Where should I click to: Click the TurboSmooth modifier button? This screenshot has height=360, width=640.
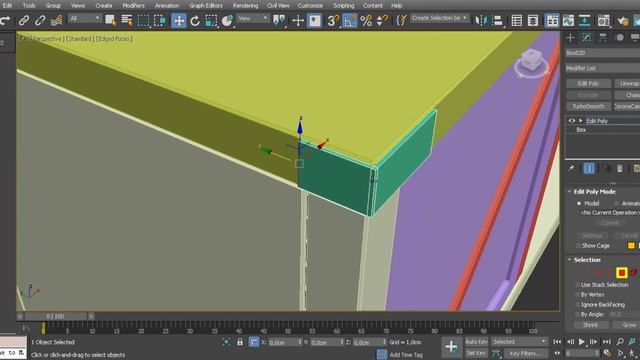pos(589,106)
